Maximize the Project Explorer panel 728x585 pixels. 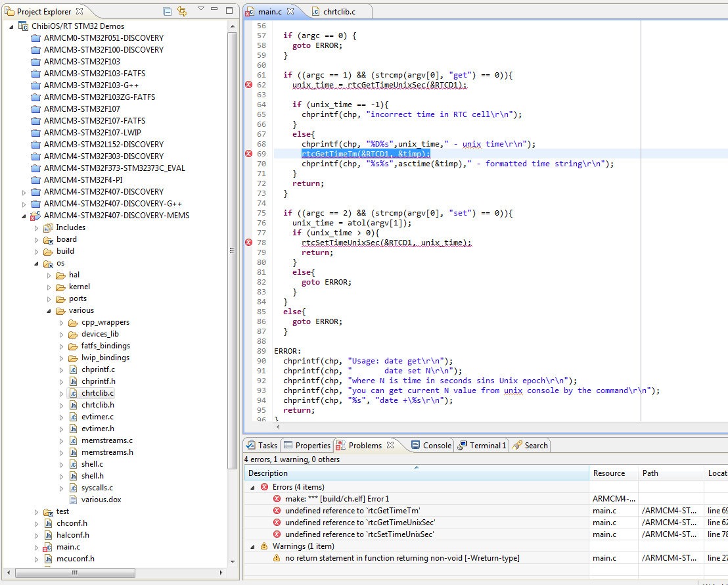click(x=229, y=11)
